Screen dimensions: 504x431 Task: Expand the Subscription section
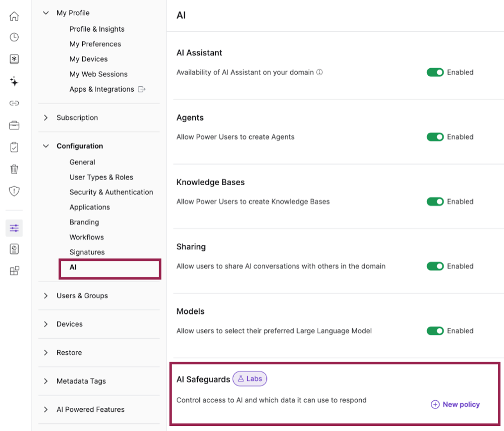click(x=77, y=118)
